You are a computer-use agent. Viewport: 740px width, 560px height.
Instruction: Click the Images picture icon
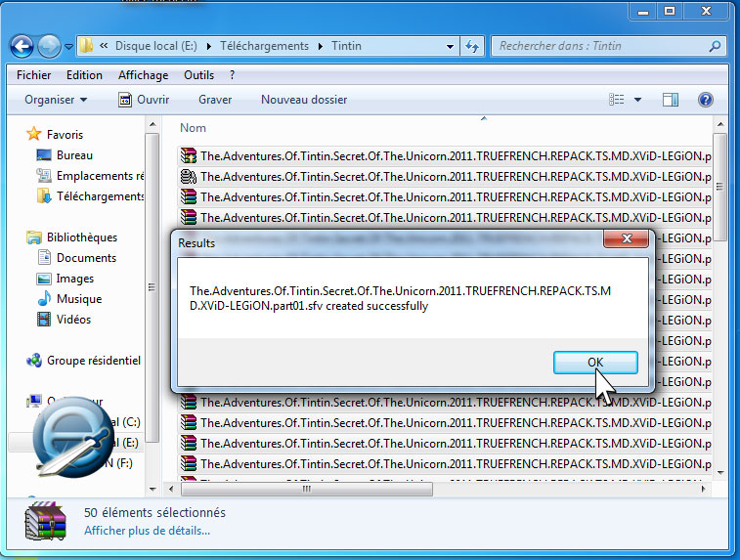pos(44,279)
